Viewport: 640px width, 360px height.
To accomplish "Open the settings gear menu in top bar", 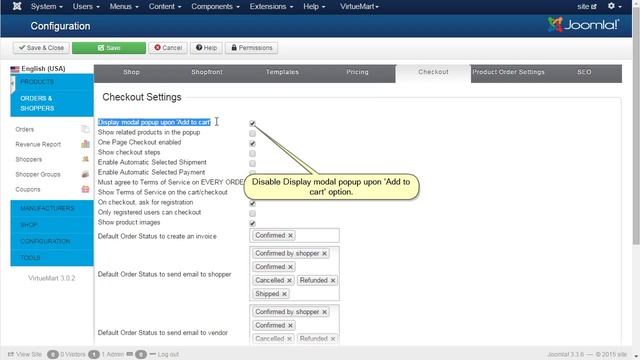I will coord(614,6).
